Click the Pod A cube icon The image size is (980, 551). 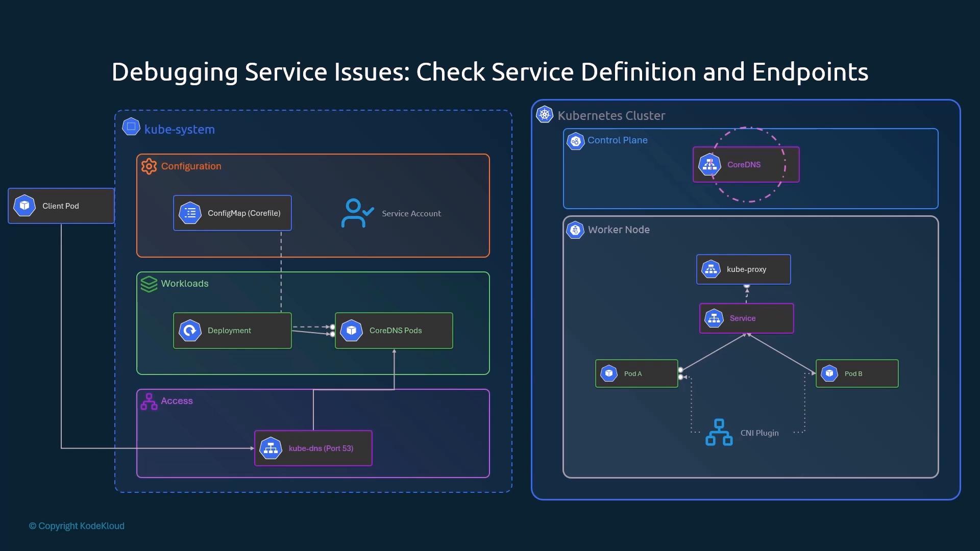[x=609, y=373]
